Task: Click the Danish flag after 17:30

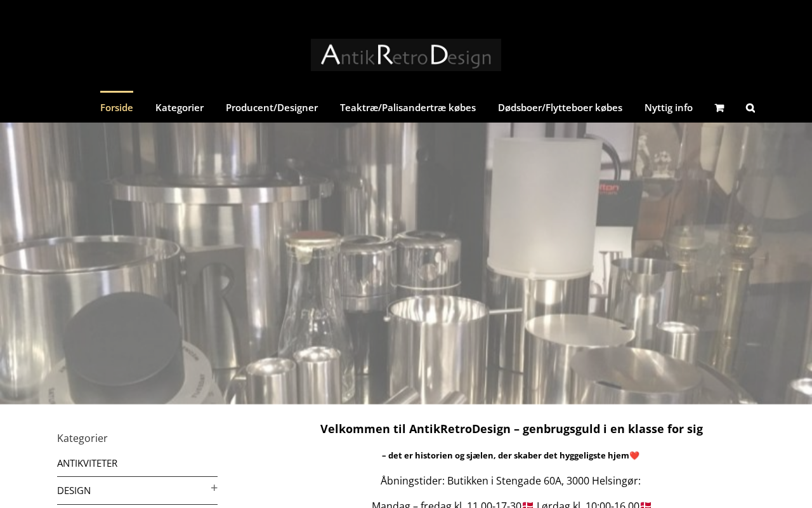Action: pos(528,504)
